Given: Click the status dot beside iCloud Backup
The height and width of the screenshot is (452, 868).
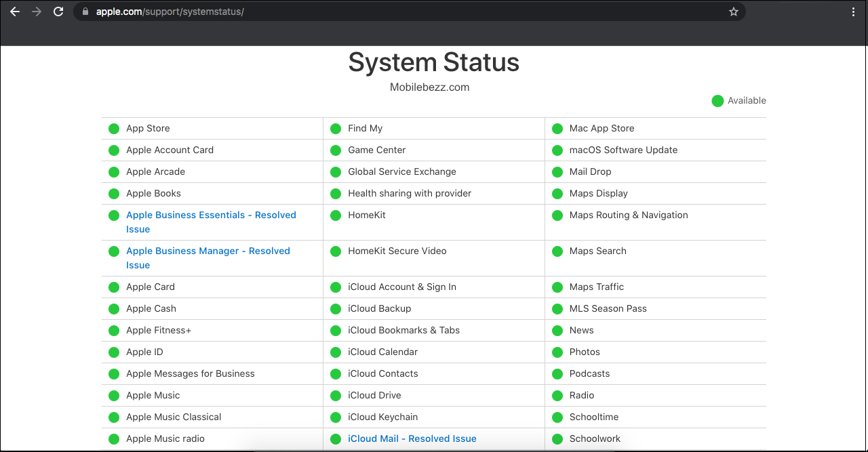Looking at the screenshot, I should pos(336,309).
